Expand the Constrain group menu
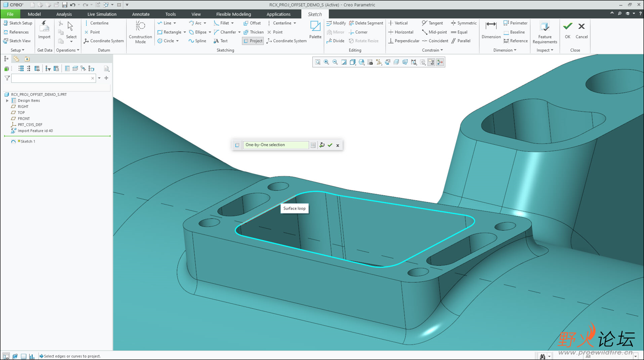Viewport: 644px width, 360px height. click(x=432, y=50)
